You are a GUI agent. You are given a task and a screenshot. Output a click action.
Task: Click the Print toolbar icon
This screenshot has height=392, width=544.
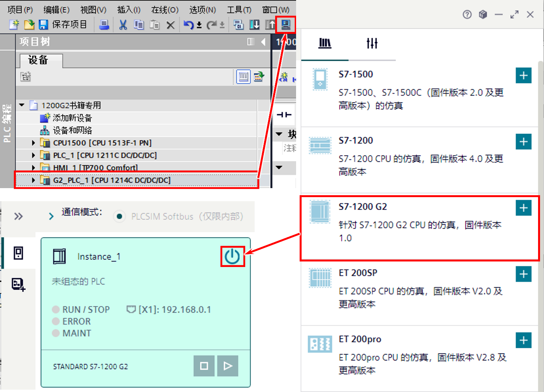[104, 24]
